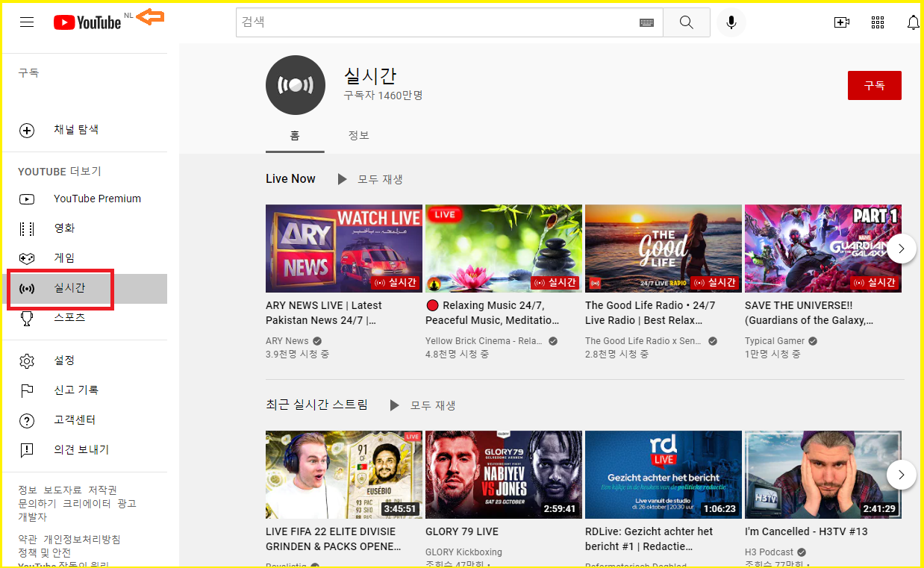The image size is (924, 568).
Task: Click 모두 재생 next to Live Now
Action: coord(381,179)
